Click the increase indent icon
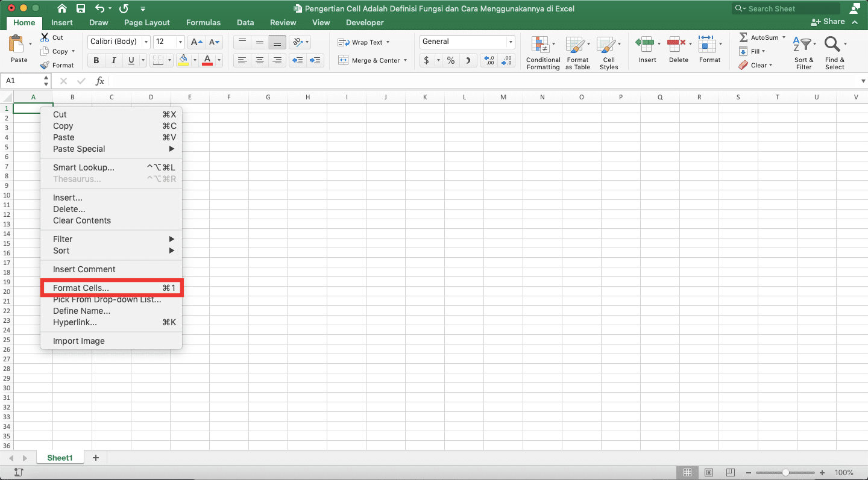Screen dimensions: 868x480 click(x=315, y=60)
